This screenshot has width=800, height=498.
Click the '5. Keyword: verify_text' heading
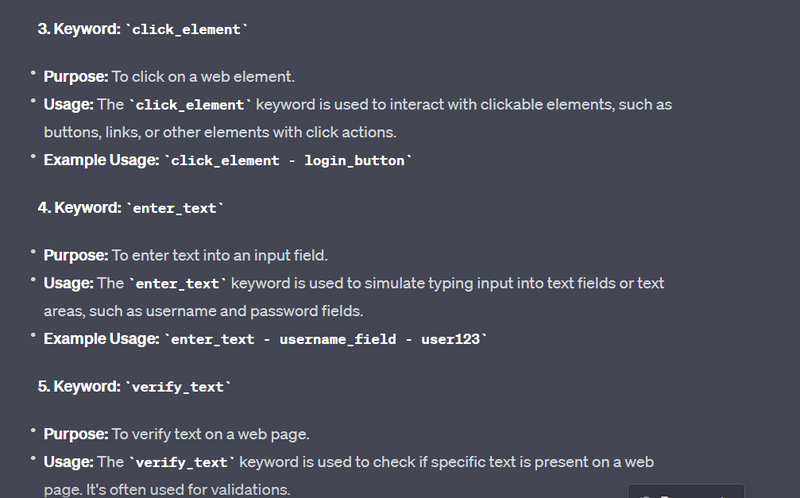click(x=134, y=386)
